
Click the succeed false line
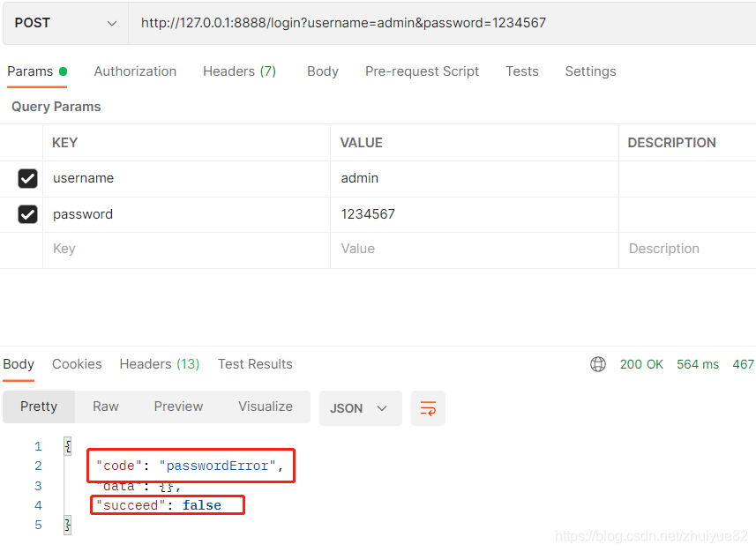[159, 505]
